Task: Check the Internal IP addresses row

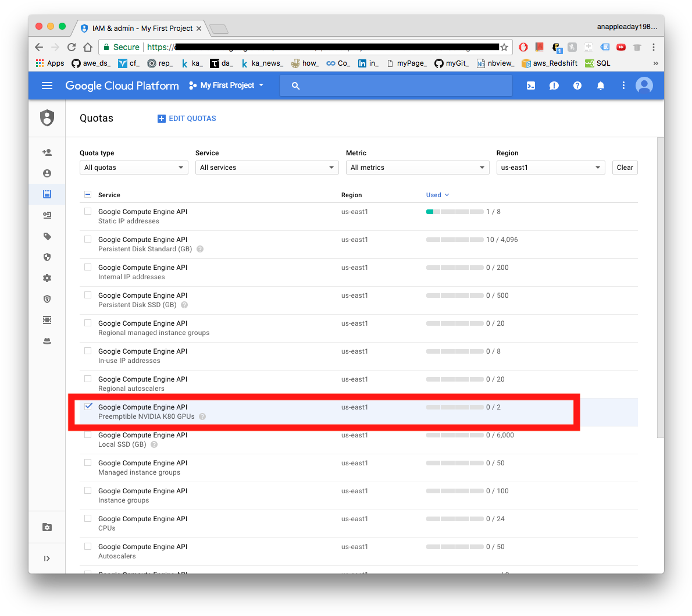Action: click(x=88, y=267)
